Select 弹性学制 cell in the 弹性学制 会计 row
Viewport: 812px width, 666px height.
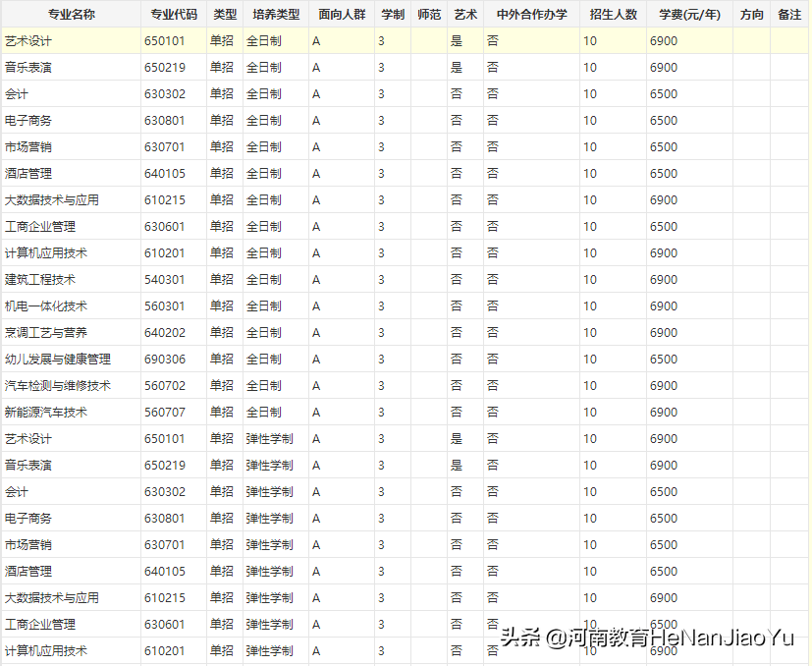269,492
